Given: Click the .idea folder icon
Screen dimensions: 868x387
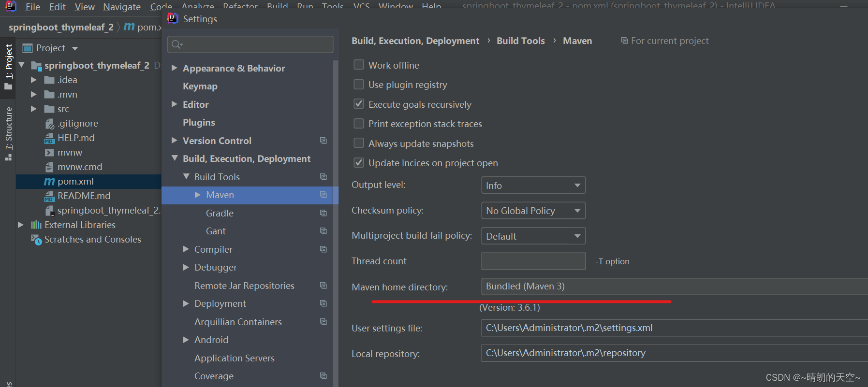Looking at the screenshot, I should [49, 80].
